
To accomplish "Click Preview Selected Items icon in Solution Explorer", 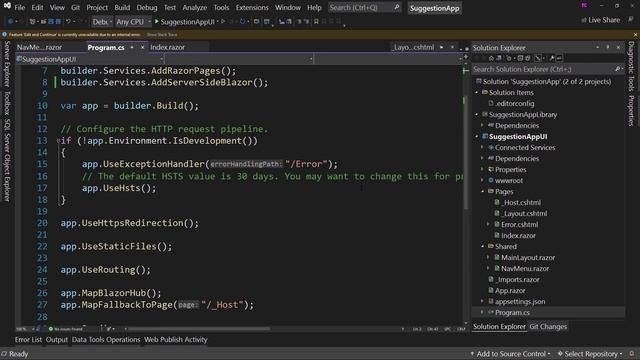I will tap(559, 58).
